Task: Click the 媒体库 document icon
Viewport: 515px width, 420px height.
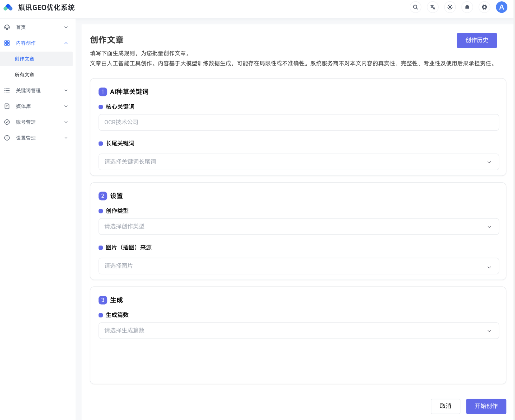Action: [x=7, y=106]
